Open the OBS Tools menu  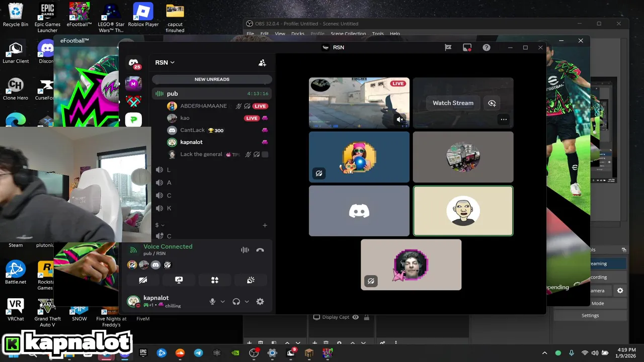click(378, 34)
